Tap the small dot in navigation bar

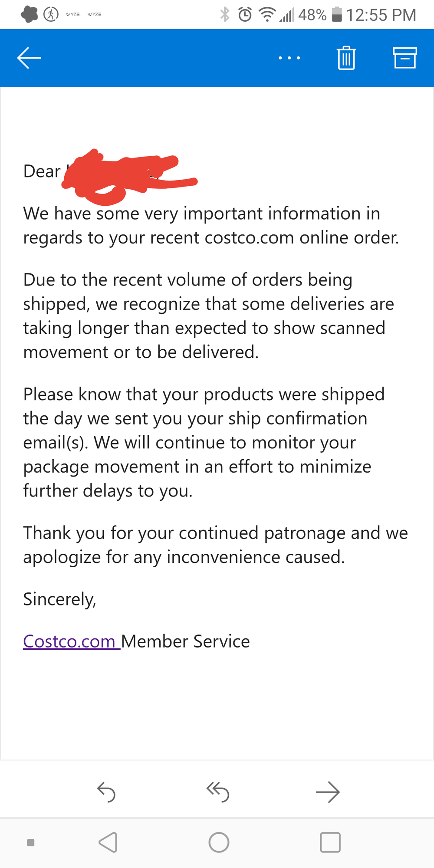pyautogui.click(x=31, y=842)
